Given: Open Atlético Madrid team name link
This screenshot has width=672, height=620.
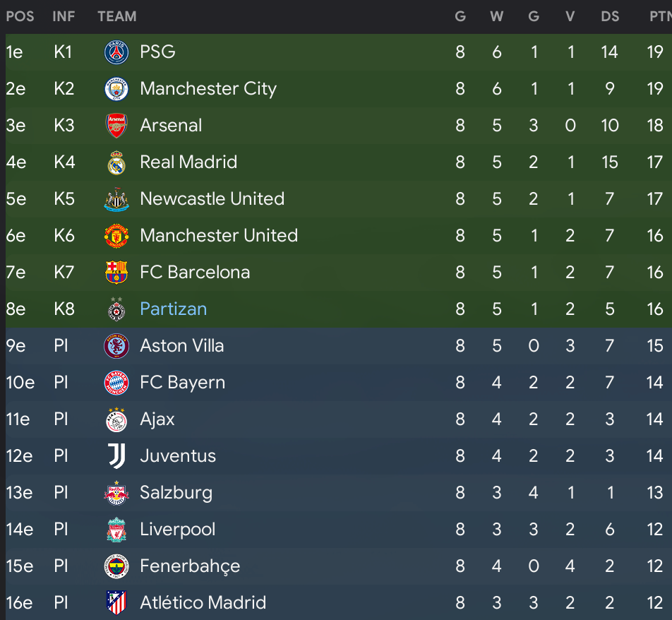Looking at the screenshot, I should [x=203, y=603].
